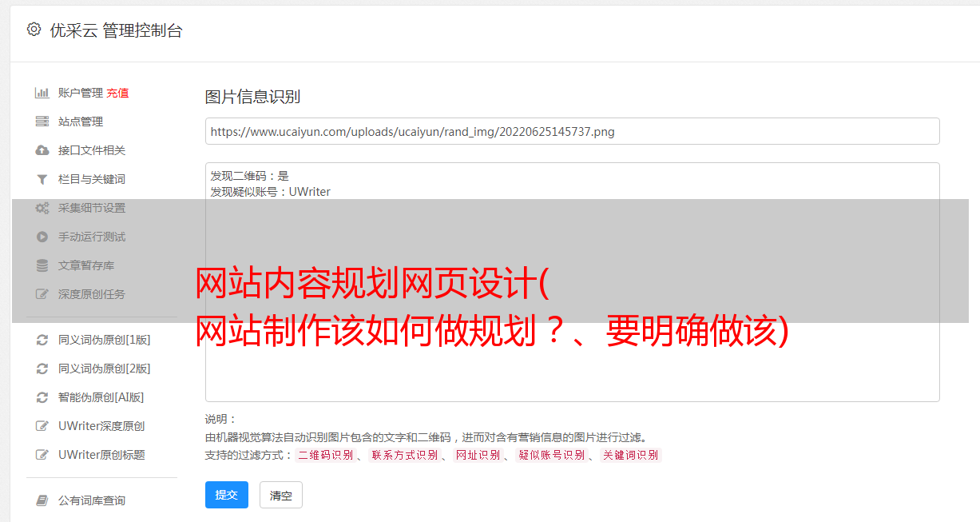Go to UWriter原创标题 in sidebar
This screenshot has height=522, width=980.
tap(101, 455)
